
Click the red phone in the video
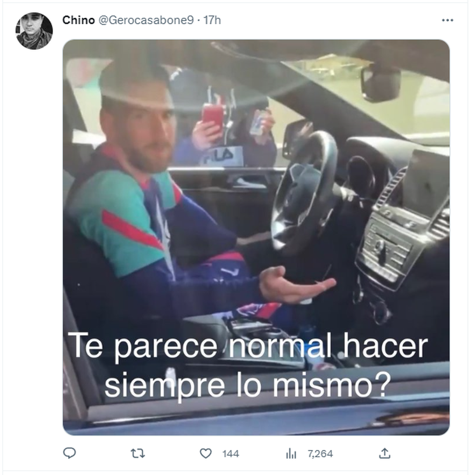213,116
